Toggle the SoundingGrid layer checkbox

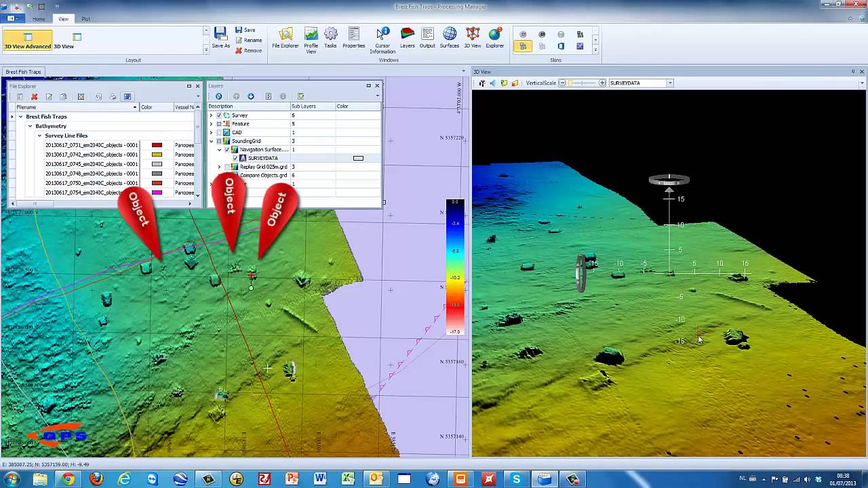[218, 141]
